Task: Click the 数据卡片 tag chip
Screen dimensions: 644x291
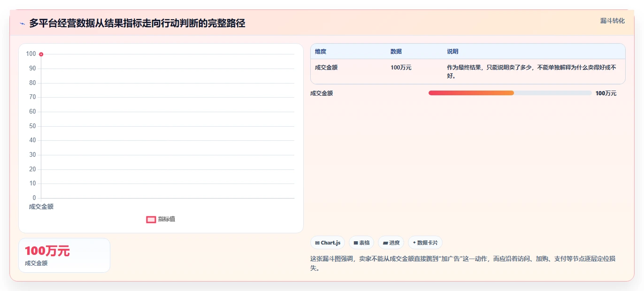Action: (x=425, y=243)
